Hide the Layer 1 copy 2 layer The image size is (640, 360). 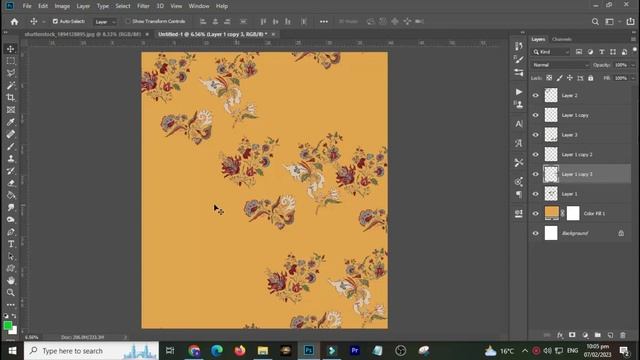[536, 154]
